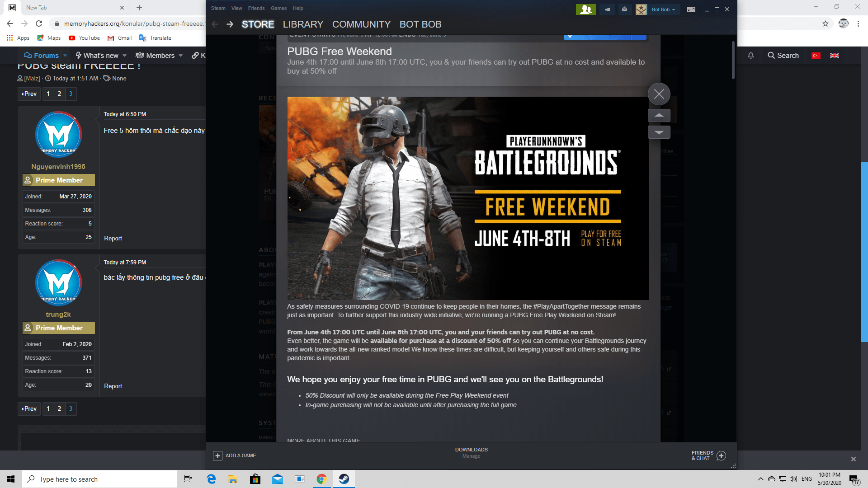This screenshot has width=868, height=488.
Task: Open the Friends menu in Steam
Action: (256, 8)
